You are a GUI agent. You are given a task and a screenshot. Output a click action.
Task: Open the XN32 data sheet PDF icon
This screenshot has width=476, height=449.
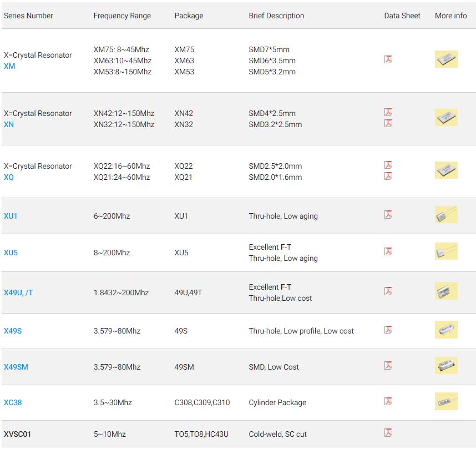[x=388, y=123]
